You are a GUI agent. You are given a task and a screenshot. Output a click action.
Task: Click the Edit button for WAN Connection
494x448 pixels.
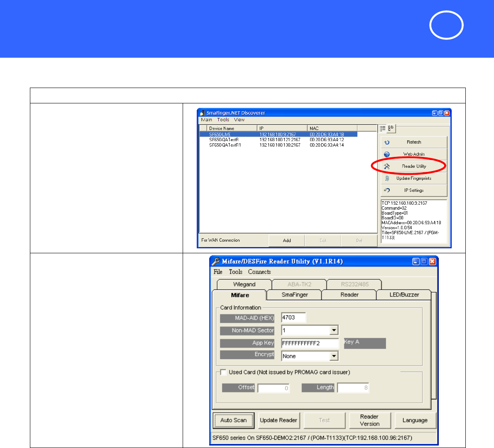323,240
